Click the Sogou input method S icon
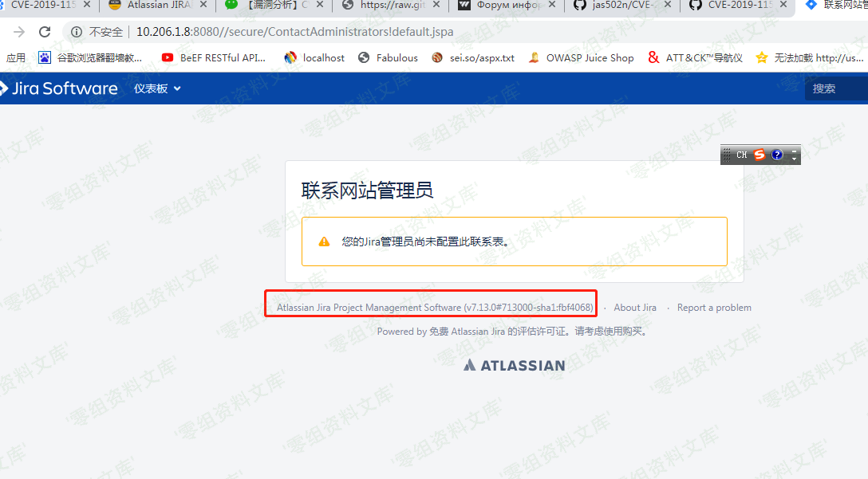 click(x=759, y=155)
